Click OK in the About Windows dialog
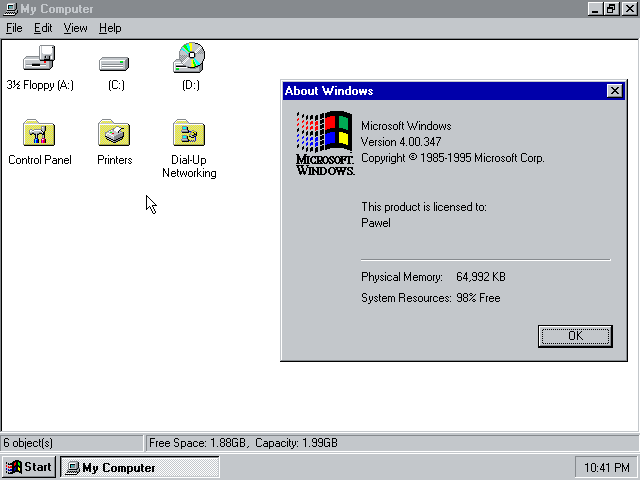This screenshot has width=640, height=480. 575,336
